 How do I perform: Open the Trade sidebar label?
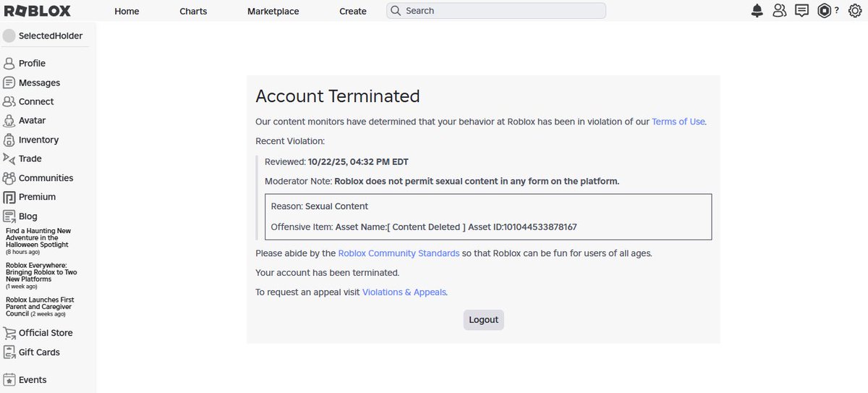[30, 159]
